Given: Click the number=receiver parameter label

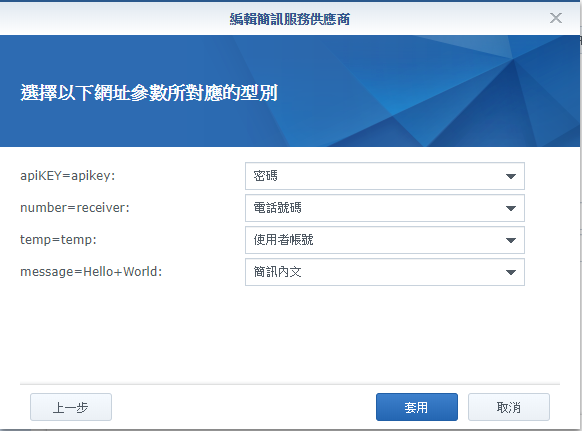Looking at the screenshot, I should click(75, 208).
